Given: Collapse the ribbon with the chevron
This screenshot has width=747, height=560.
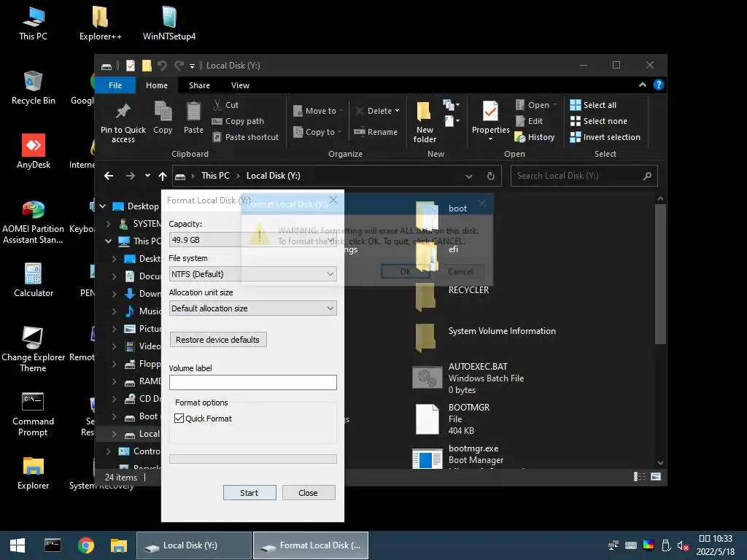Looking at the screenshot, I should (642, 85).
